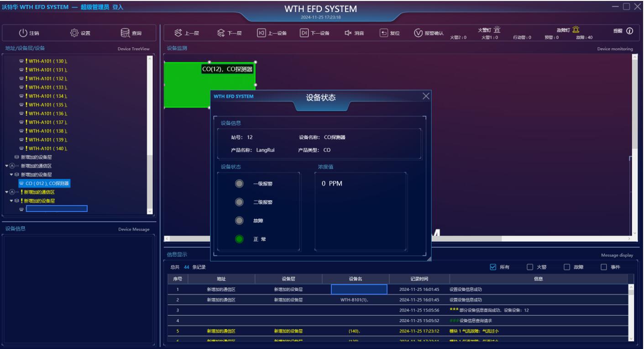The image size is (644, 349).
Task: Click the 复位 reset button
Action: pos(384,33)
